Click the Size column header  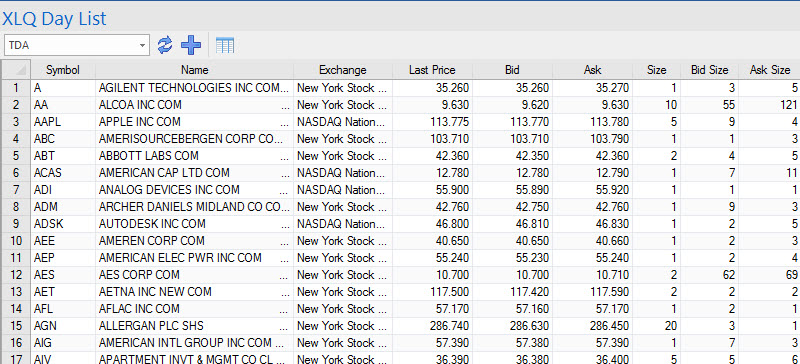[x=657, y=70]
